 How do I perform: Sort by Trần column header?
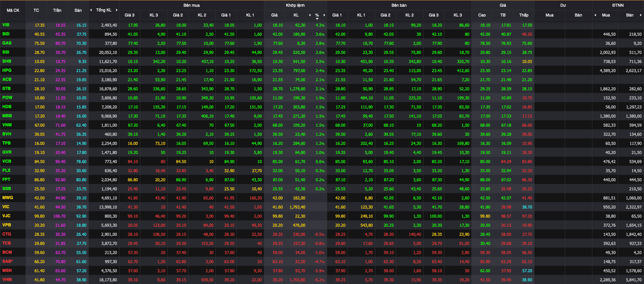click(57, 10)
